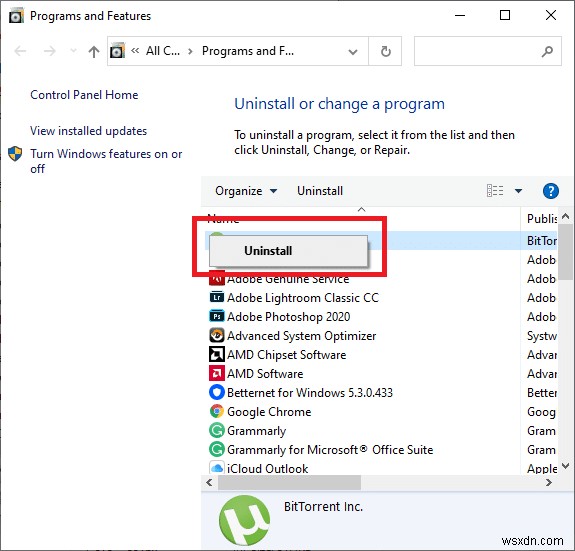The height and width of the screenshot is (551, 575).
Task: Expand the breadcrumb chevron after 'All C...'
Action: pos(190,51)
